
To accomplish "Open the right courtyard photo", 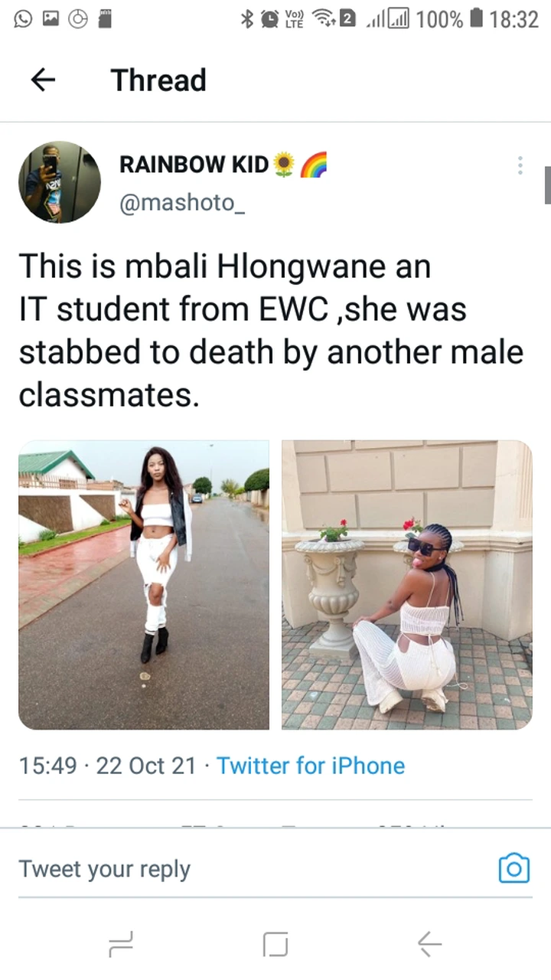I will (407, 585).
